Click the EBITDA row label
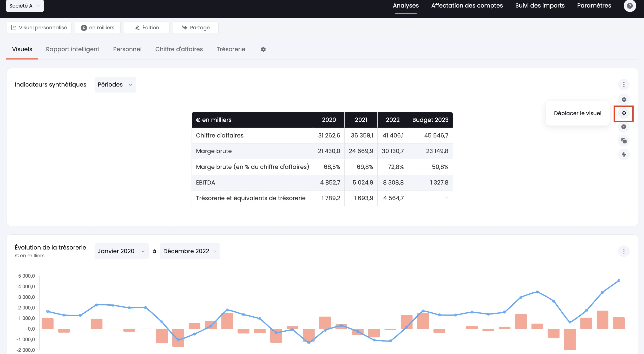The width and height of the screenshot is (644, 354). click(x=205, y=182)
